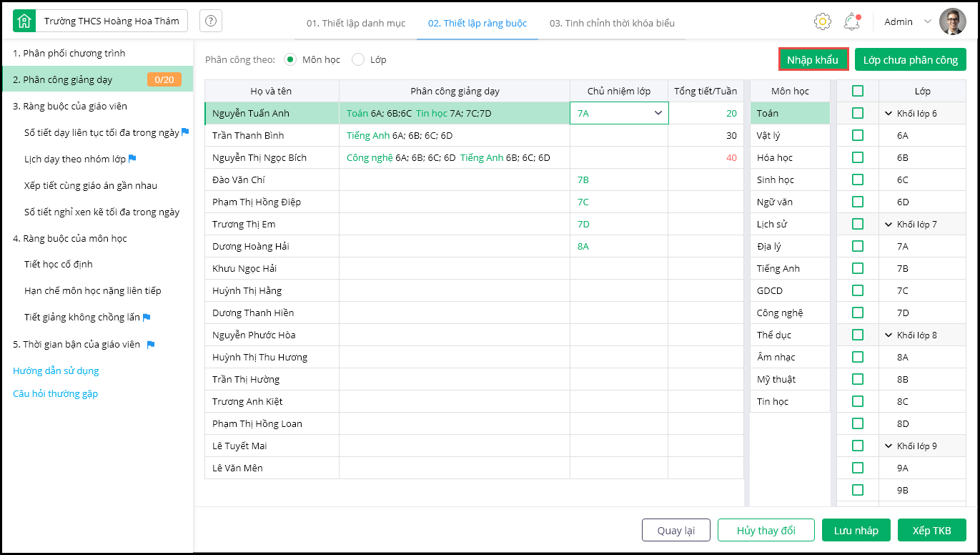Open the 7A homeroom class dropdown
The image size is (980, 555).
[658, 113]
